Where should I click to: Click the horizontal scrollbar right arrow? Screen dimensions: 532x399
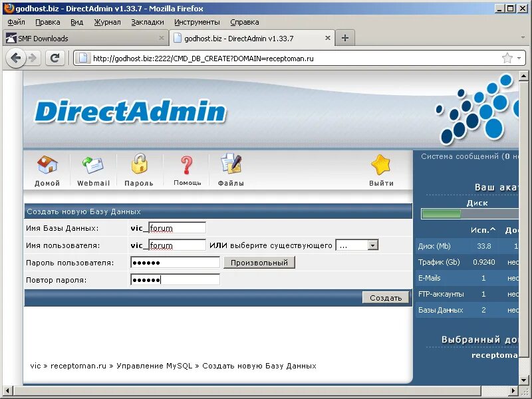(514, 391)
